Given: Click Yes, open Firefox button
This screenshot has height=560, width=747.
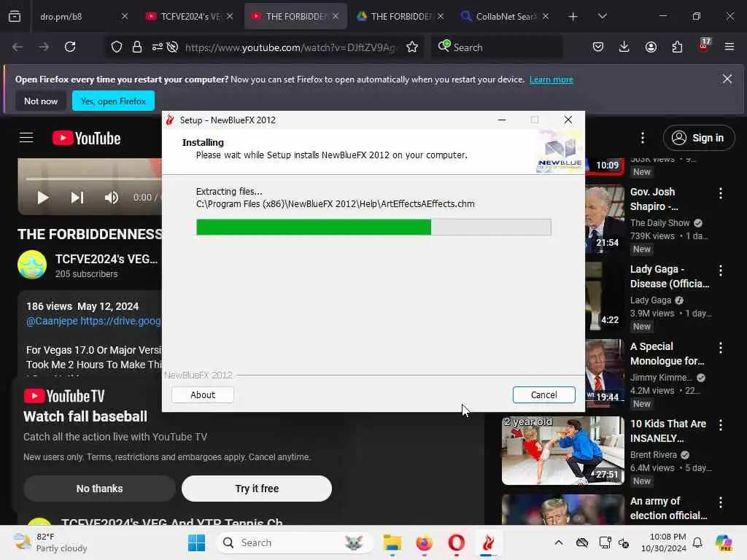Looking at the screenshot, I should pyautogui.click(x=113, y=101).
